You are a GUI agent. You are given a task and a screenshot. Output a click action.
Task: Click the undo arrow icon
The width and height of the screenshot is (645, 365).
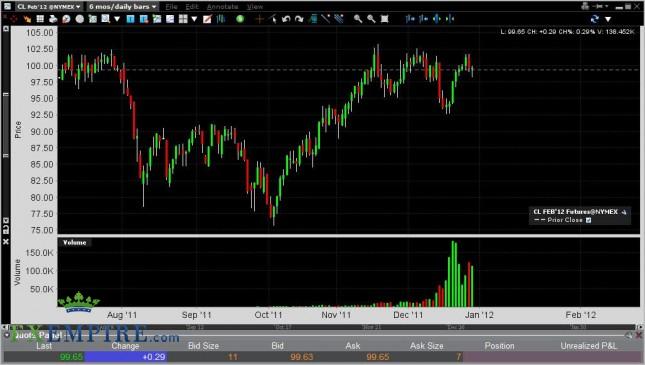pos(286,19)
